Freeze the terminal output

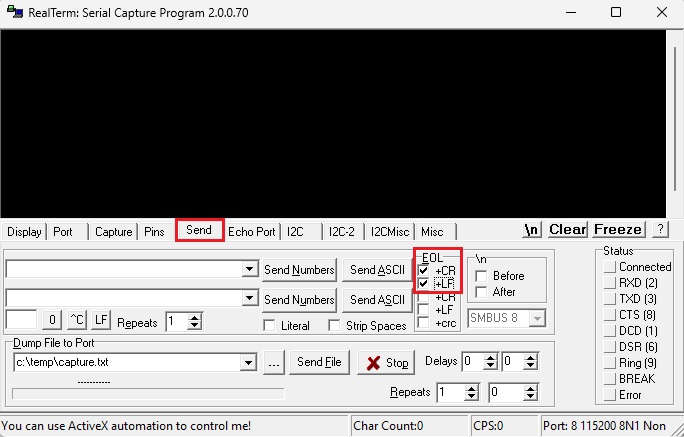pyautogui.click(x=618, y=229)
